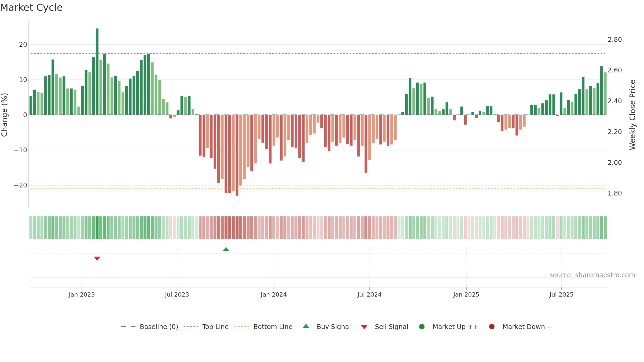Click the gray dashed baseline legend sample
The width and height of the screenshot is (644, 362).
[x=128, y=327]
